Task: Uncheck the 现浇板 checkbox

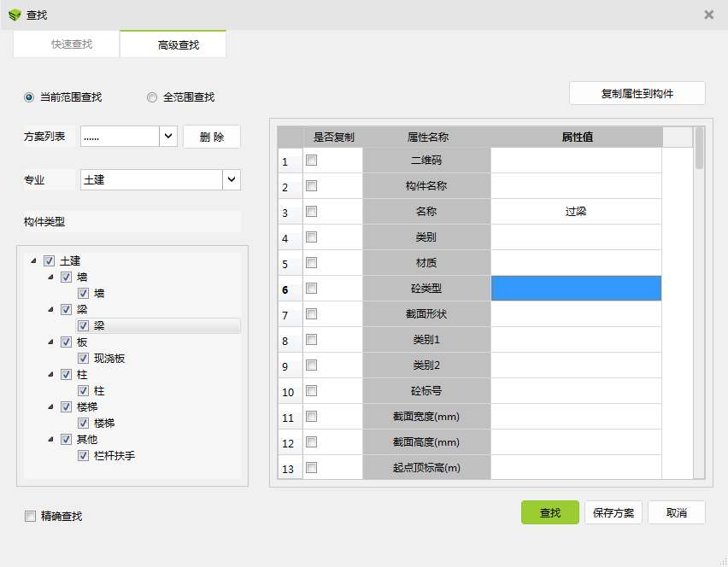Action: (83, 358)
